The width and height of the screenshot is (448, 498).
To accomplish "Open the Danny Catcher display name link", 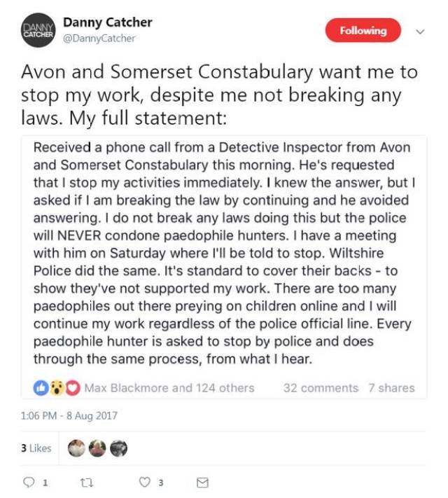I will tap(108, 22).
